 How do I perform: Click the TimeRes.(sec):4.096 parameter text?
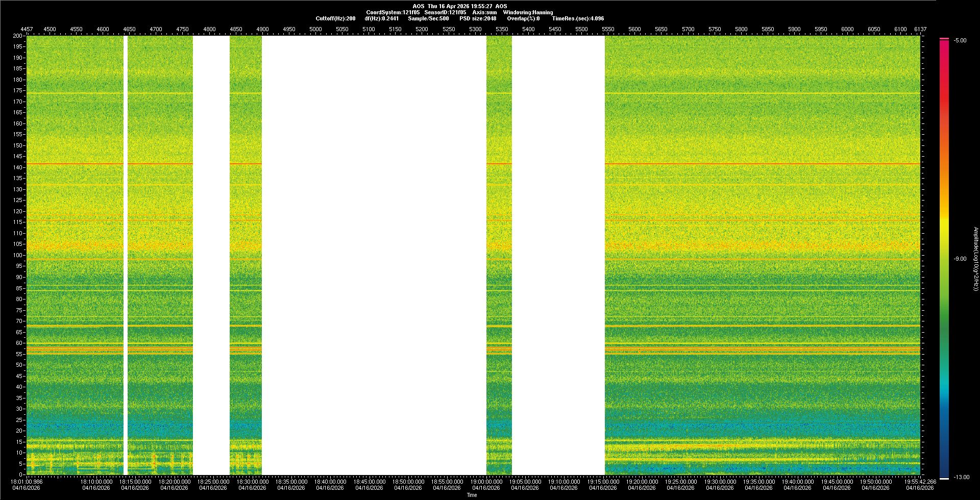(578, 18)
